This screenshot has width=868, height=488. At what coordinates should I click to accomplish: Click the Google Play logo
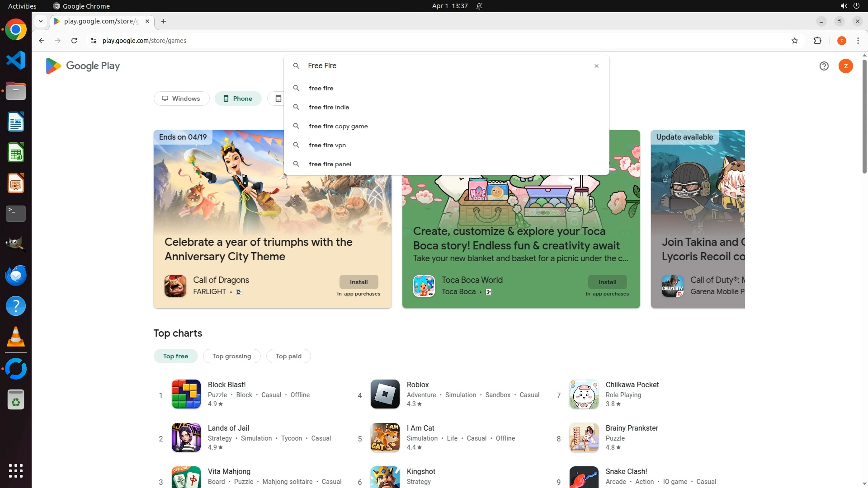(x=83, y=66)
